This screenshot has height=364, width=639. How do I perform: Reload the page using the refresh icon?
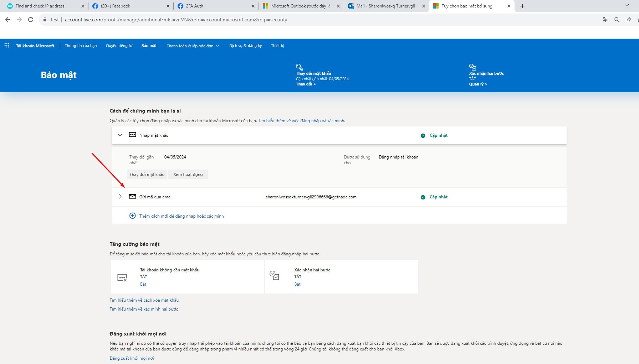point(30,20)
